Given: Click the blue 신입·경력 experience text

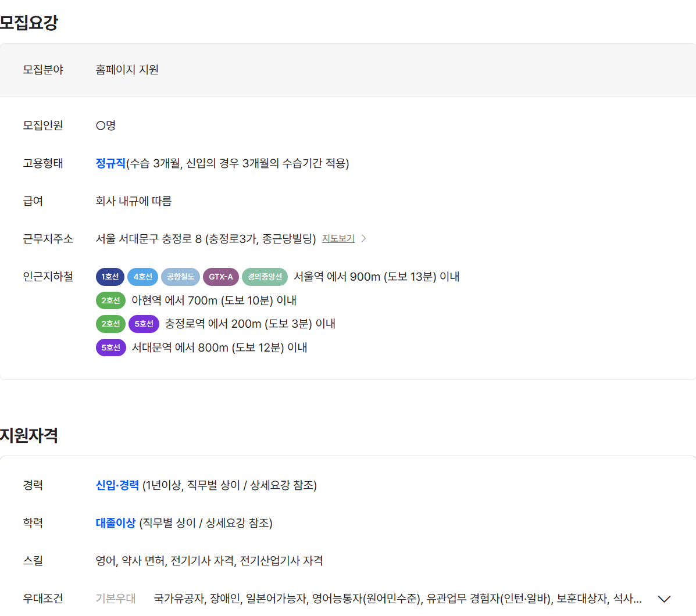Looking at the screenshot, I should [x=117, y=485].
